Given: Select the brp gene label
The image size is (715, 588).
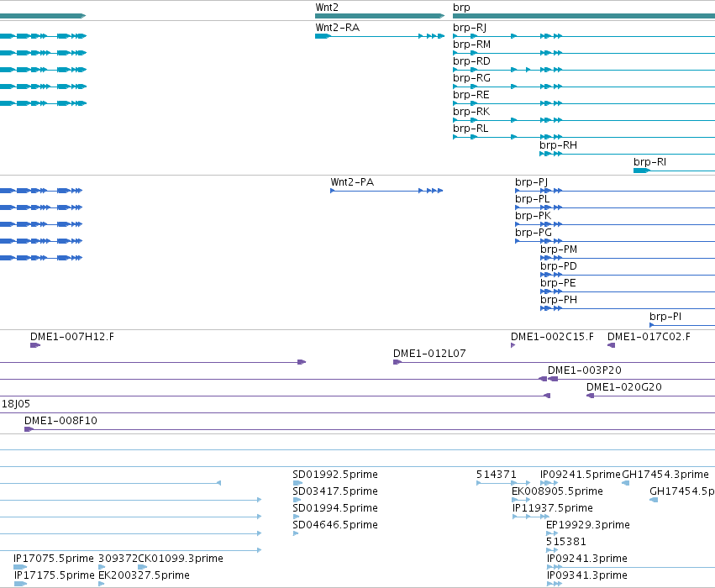Looking at the screenshot, I should click(x=461, y=8).
